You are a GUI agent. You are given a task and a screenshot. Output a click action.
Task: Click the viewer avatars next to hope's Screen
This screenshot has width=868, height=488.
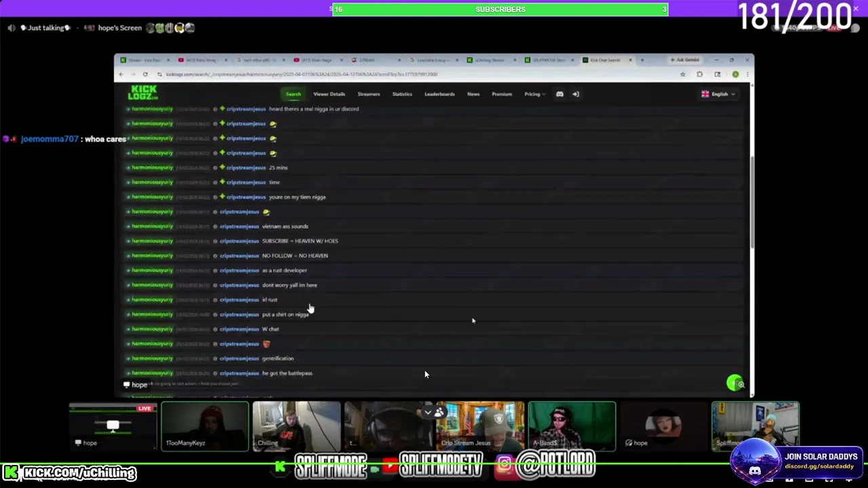(x=171, y=28)
